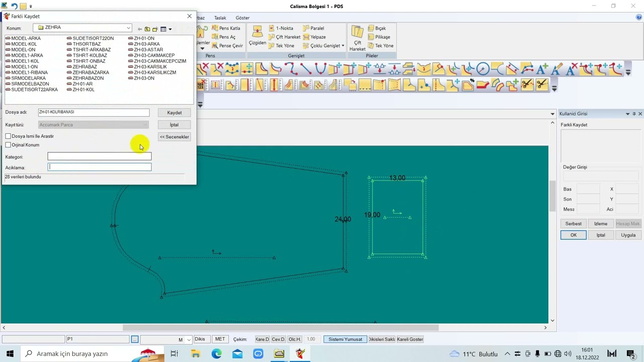
Task: Click the Kaydet button
Action: [174, 113]
